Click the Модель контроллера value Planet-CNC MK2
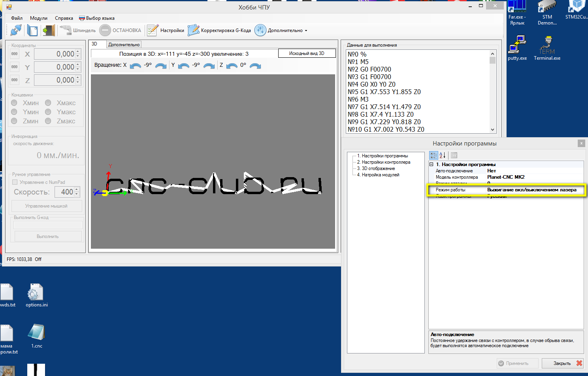The width and height of the screenshot is (588, 376). 535,177
